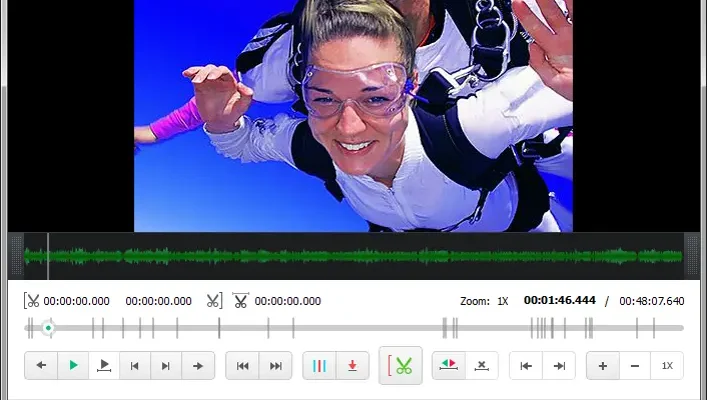Zoom in the timeline with the plus button
Screen dimensions: 707x400
[603, 365]
